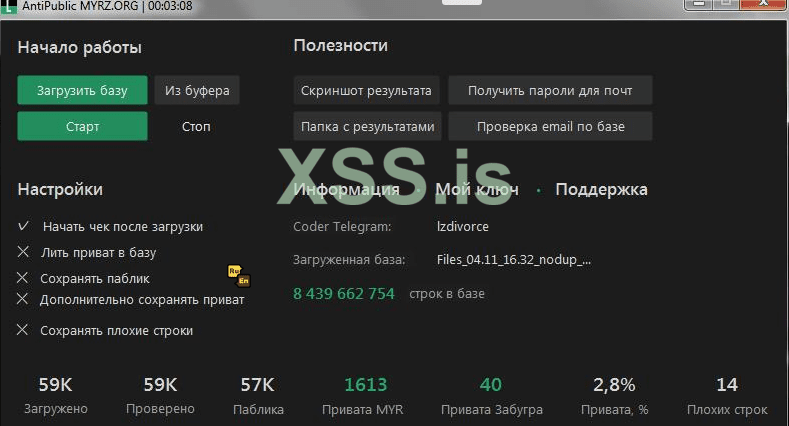789x426 pixels.
Task: Take a Скриншот результата
Action: point(366,91)
